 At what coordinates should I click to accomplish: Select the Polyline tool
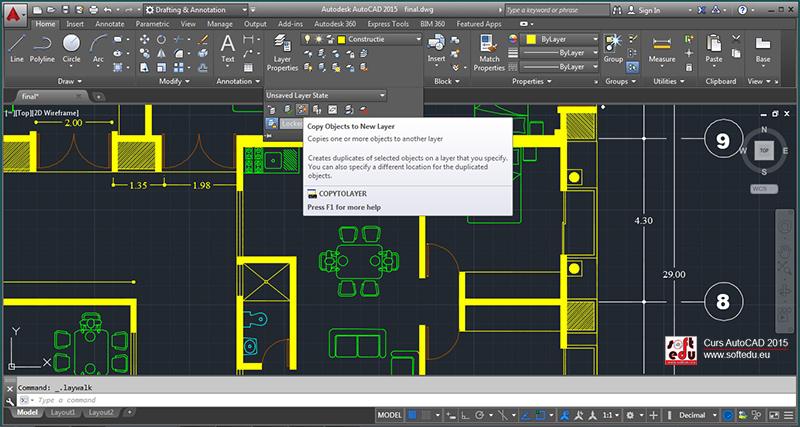coord(42,48)
